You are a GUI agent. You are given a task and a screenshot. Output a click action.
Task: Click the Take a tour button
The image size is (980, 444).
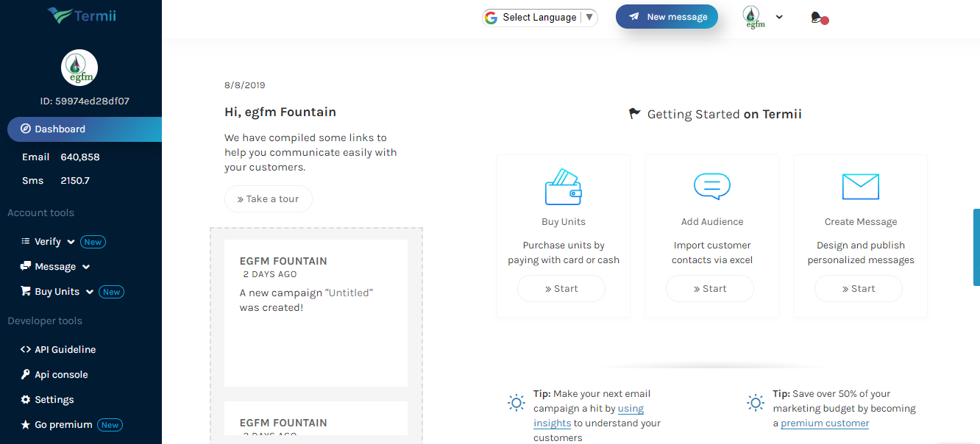click(269, 199)
